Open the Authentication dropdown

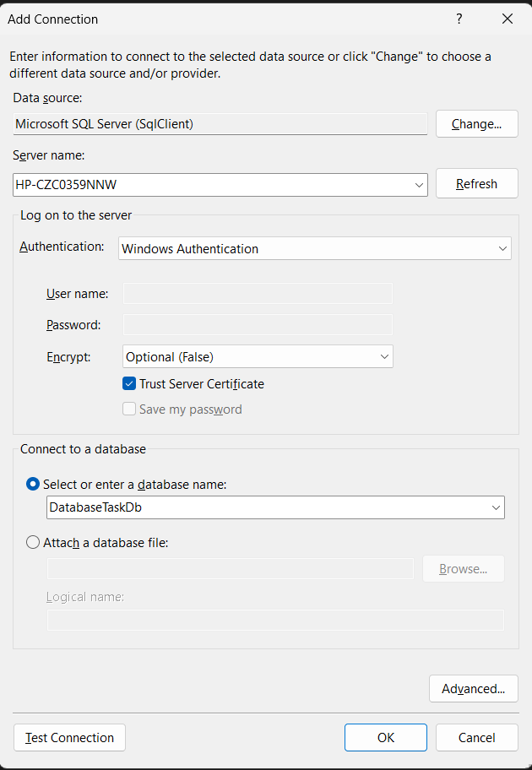[x=502, y=249]
